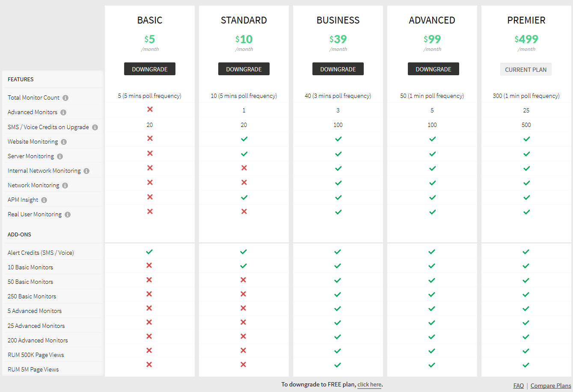
Task: Downgrade to the Basic plan
Action: coord(150,69)
